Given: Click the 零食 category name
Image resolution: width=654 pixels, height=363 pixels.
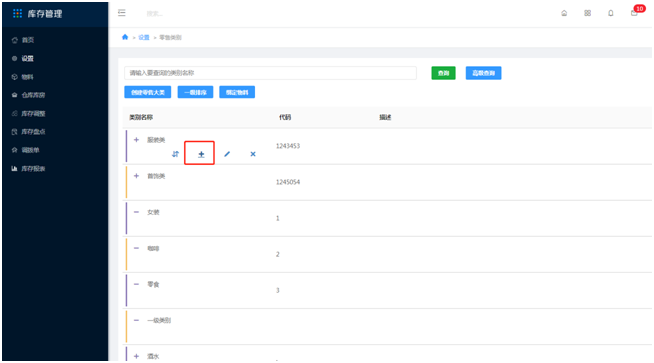Looking at the screenshot, I should (153, 284).
